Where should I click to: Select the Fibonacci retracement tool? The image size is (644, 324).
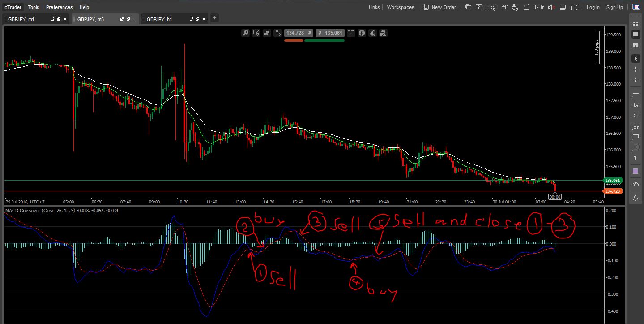(635, 126)
